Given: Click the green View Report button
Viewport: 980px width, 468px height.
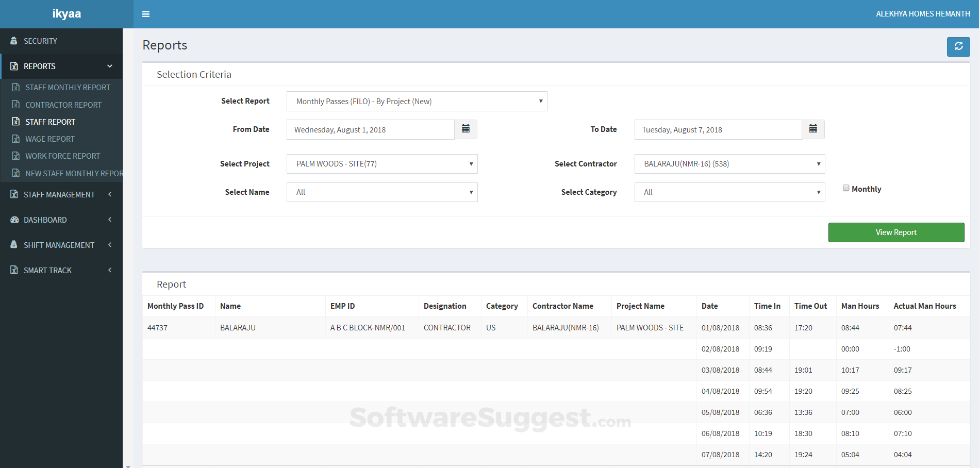Looking at the screenshot, I should [x=896, y=232].
